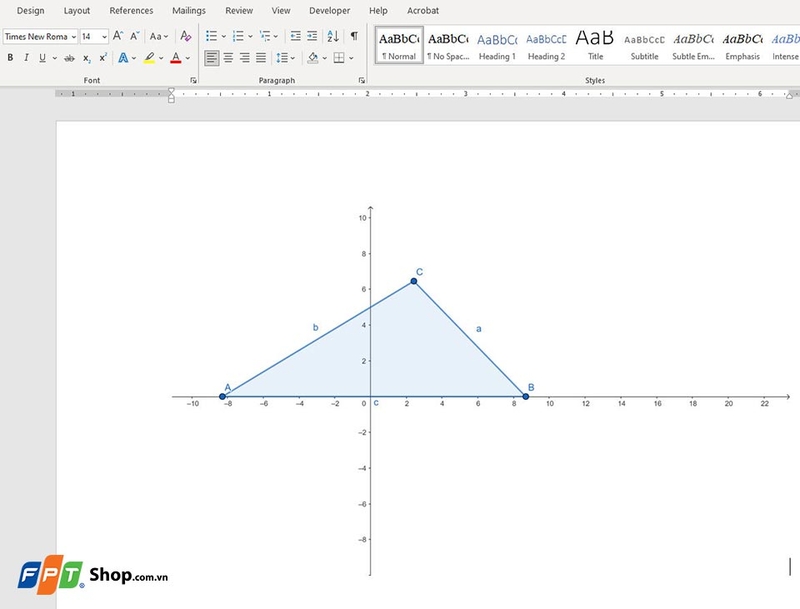
Task: Open Change Case menu
Action: 159,36
